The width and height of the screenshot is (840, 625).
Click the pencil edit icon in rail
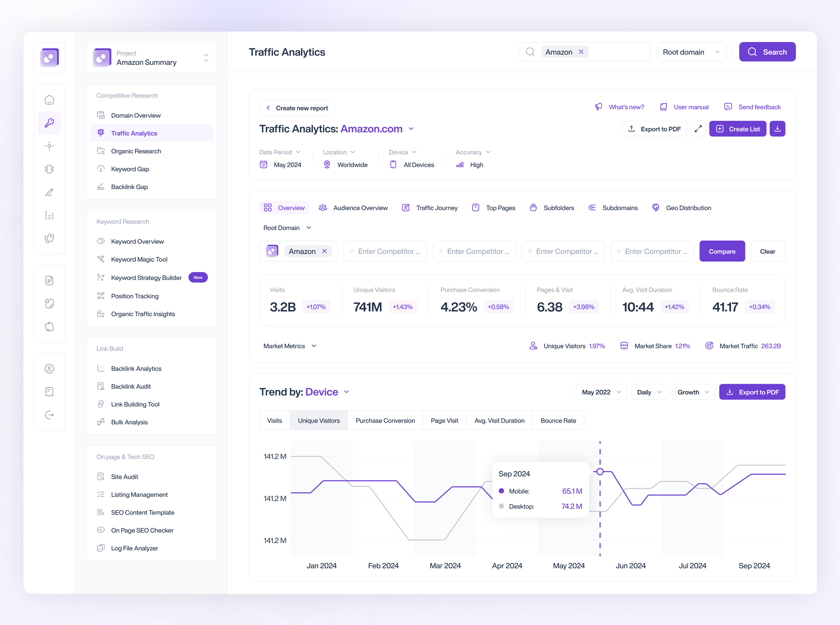49,192
